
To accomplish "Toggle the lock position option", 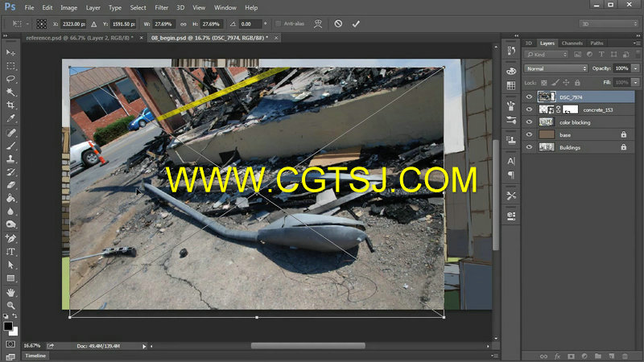I will (566, 83).
